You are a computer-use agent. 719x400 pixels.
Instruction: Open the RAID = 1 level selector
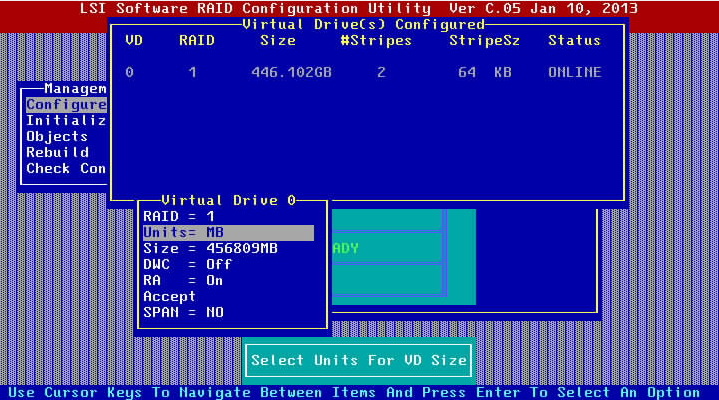180,217
